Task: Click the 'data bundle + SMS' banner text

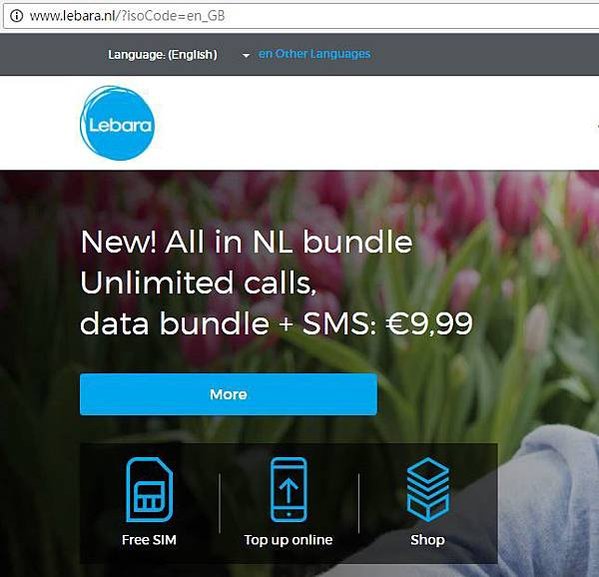Action: pos(225,323)
